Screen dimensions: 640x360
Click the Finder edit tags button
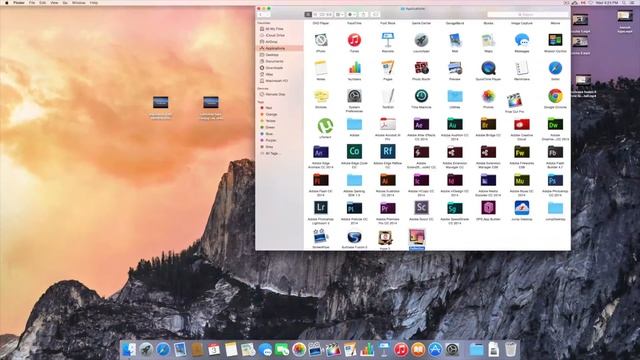[375, 14]
